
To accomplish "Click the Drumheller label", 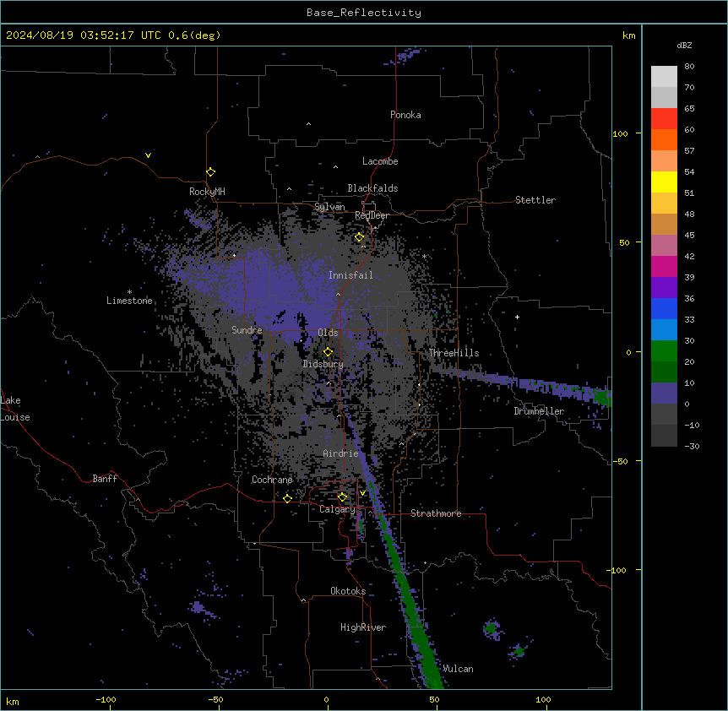I will coord(539,411).
